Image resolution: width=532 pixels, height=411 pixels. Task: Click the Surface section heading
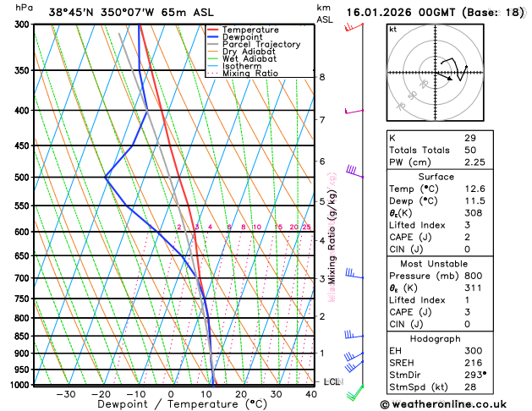436,177
